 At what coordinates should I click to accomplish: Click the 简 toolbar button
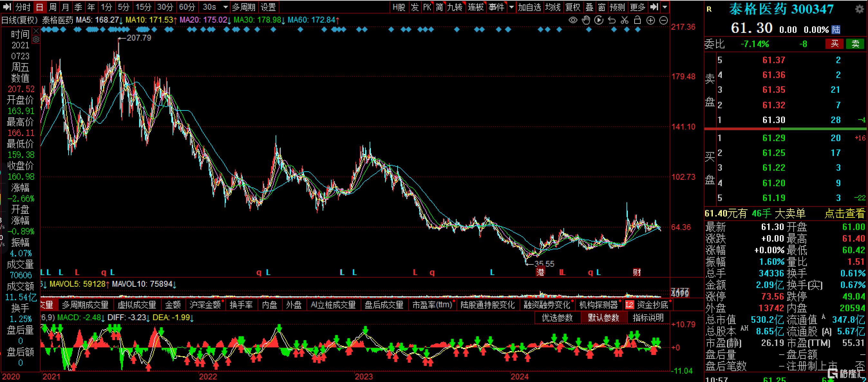coord(439,7)
